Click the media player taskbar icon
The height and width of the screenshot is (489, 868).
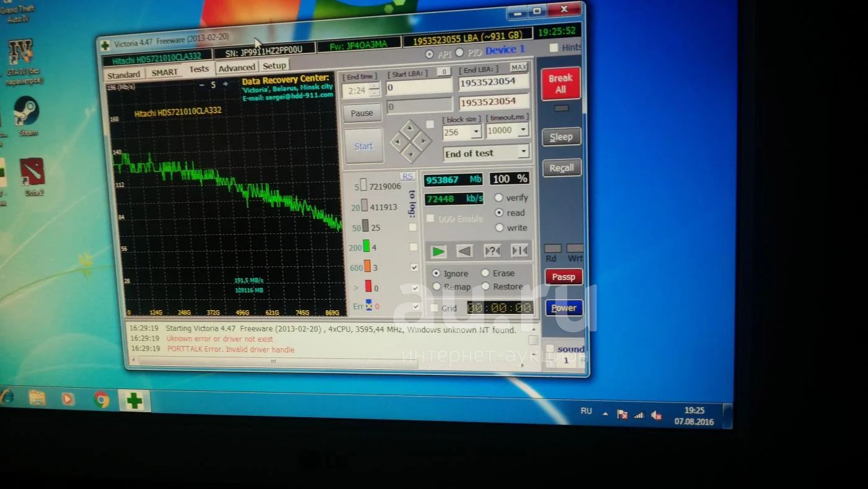click(68, 398)
